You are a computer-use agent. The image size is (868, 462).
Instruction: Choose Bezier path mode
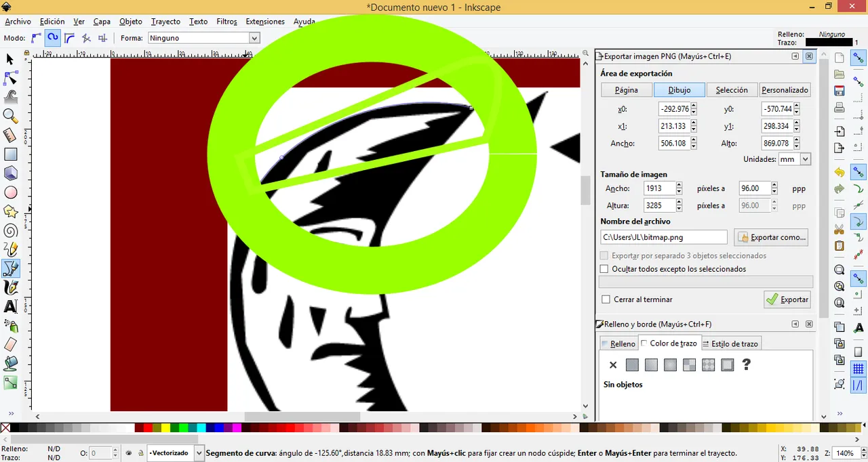[x=36, y=38]
